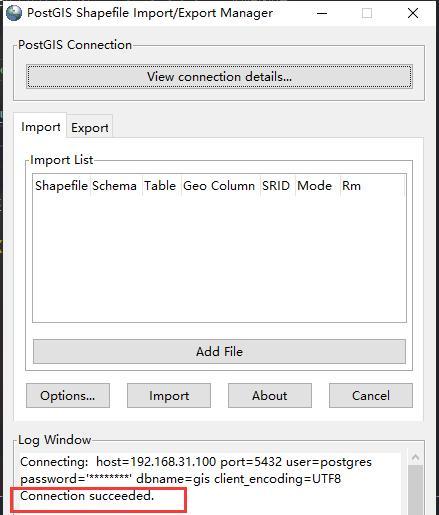Select the Rm column header

pyautogui.click(x=351, y=186)
